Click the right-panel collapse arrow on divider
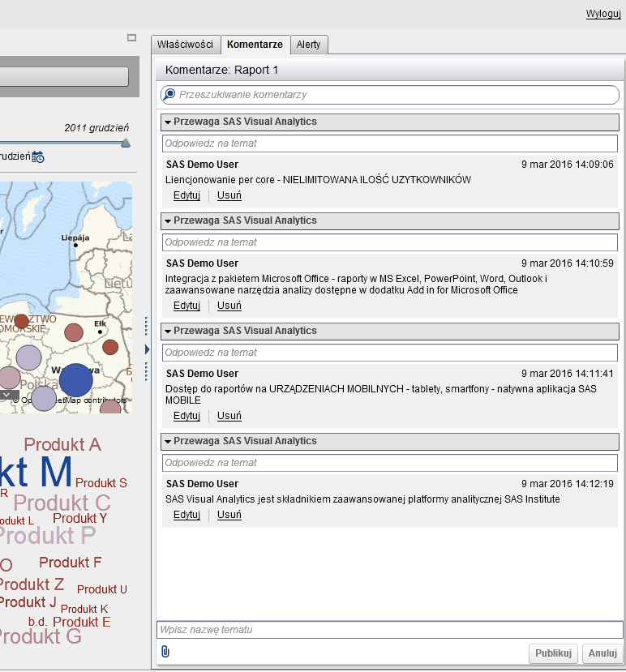 pos(147,349)
